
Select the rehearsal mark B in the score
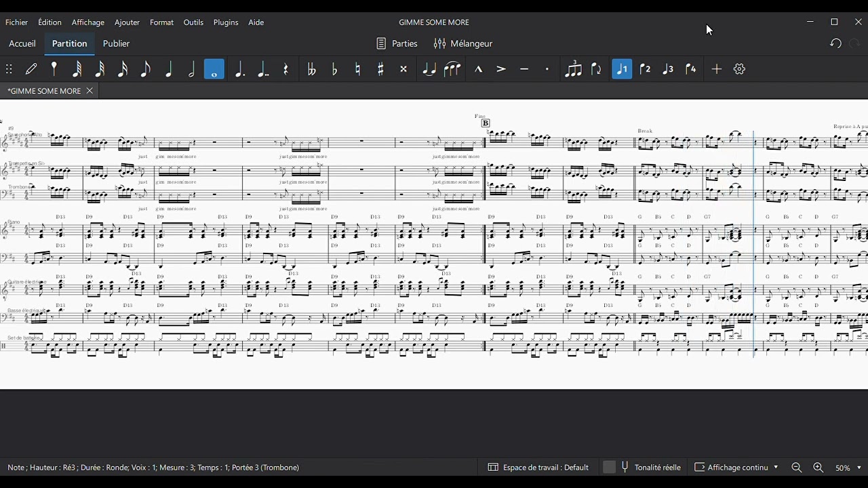[x=486, y=123]
